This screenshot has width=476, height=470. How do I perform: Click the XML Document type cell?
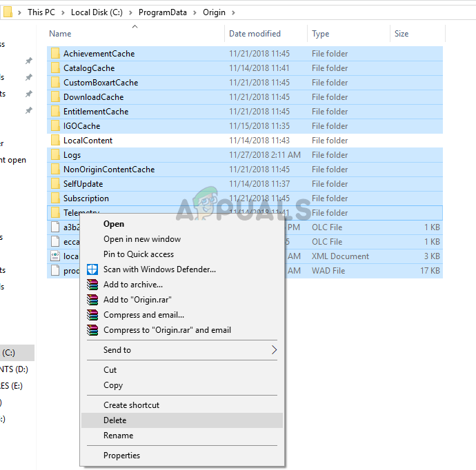[x=340, y=256]
